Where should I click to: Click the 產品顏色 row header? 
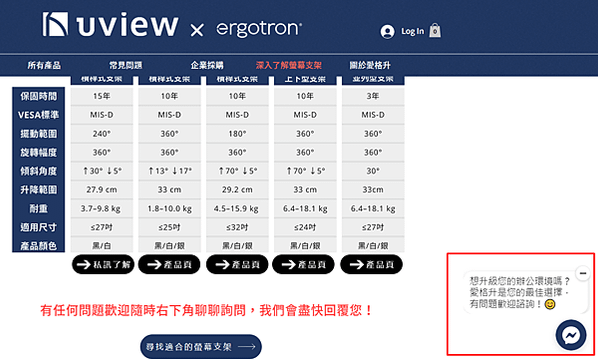tap(39, 245)
